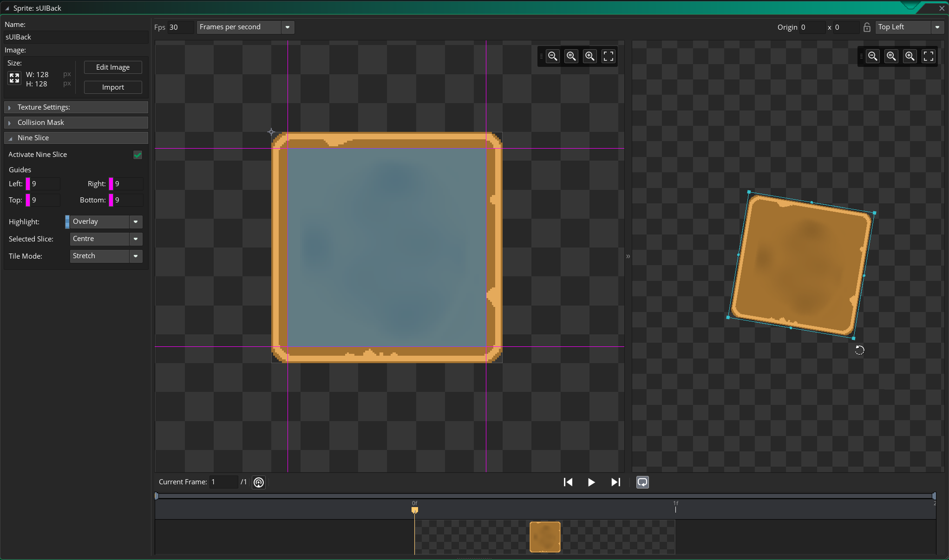949x560 pixels.
Task: Click the rotate handle below the preview sprite
Action: tap(860, 351)
